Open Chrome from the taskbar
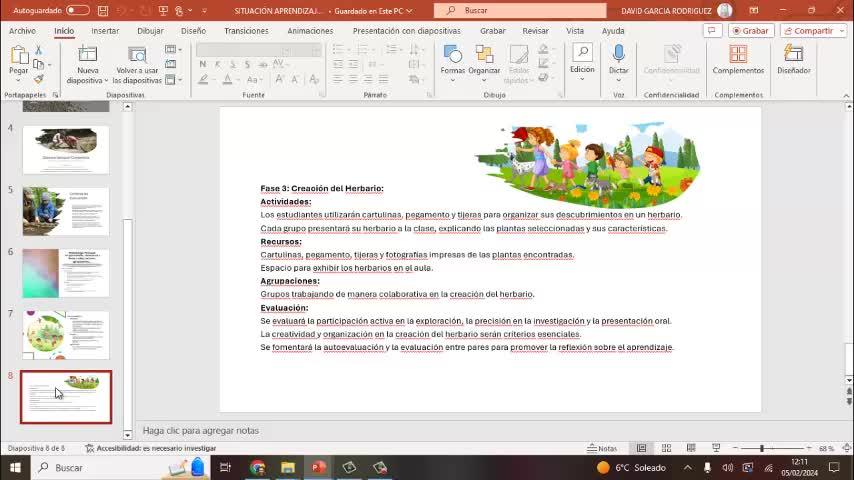This screenshot has width=854, height=480. pos(258,467)
